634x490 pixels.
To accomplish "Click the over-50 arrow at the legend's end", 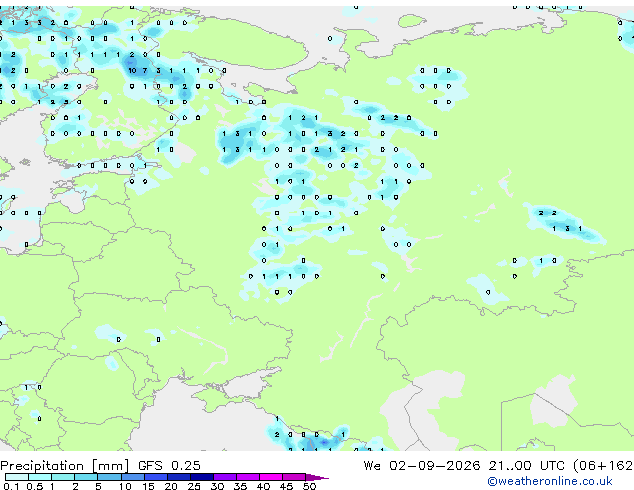I will (317, 477).
